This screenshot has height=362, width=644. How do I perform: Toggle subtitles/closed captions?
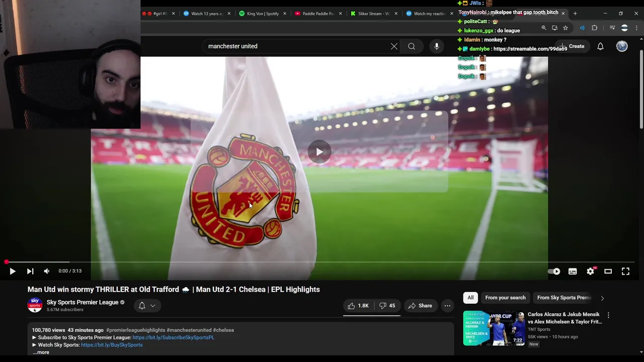click(573, 271)
